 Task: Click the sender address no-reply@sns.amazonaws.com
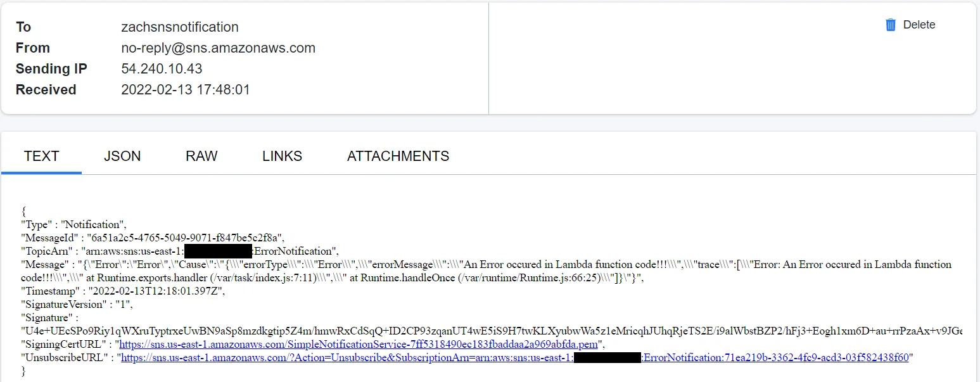219,48
